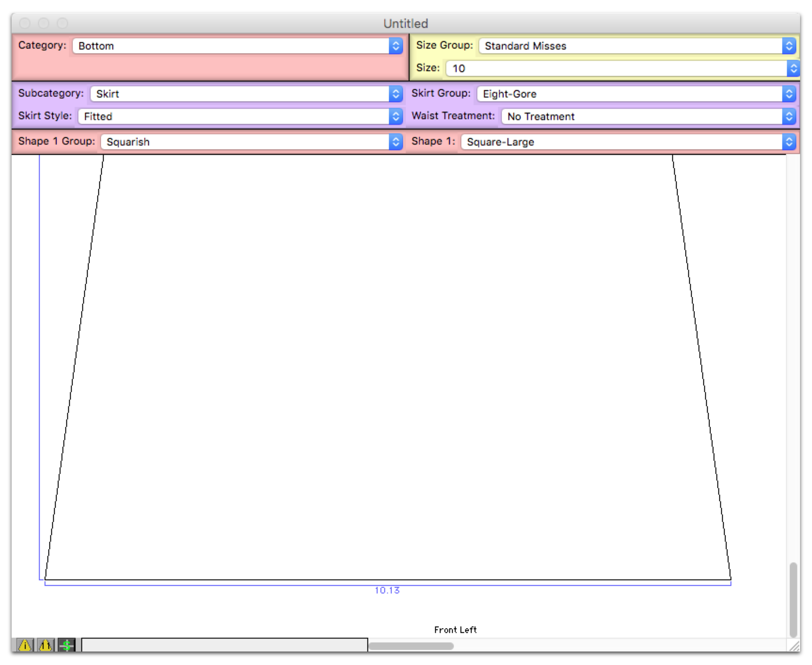
Task: Click the 10.13 measurement label
Action: (x=387, y=591)
